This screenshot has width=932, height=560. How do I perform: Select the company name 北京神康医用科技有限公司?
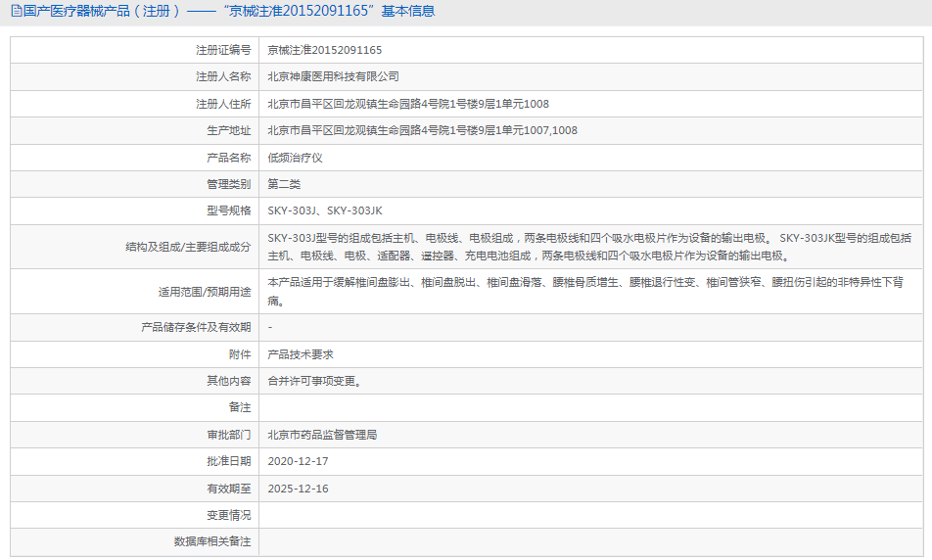(334, 76)
